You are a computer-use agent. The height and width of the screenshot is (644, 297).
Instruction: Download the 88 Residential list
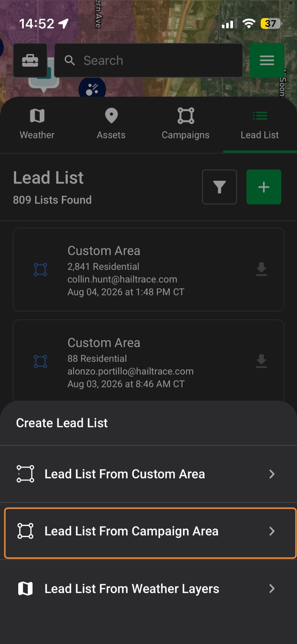pos(262,361)
